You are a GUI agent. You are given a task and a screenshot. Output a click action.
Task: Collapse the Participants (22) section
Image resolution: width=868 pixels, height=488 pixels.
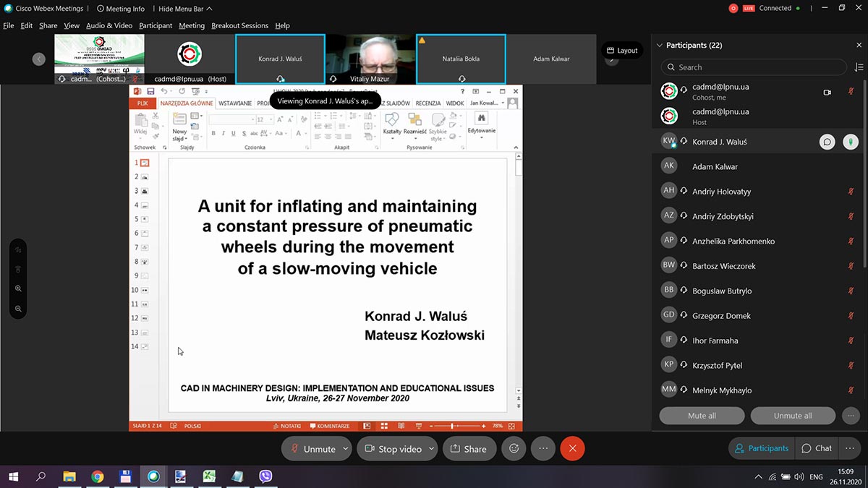pyautogui.click(x=659, y=46)
